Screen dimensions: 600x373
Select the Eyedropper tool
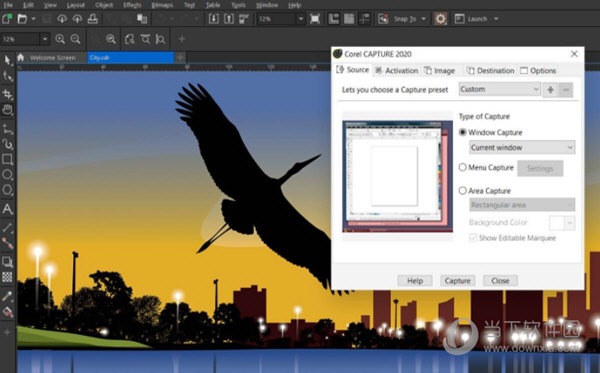click(x=7, y=296)
